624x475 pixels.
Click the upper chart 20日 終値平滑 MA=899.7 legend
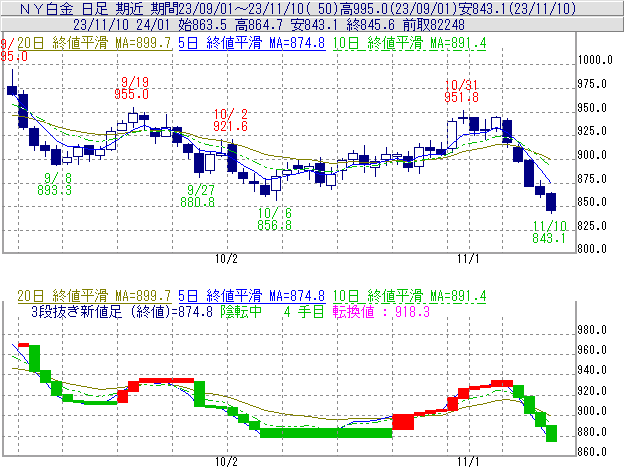94,43
